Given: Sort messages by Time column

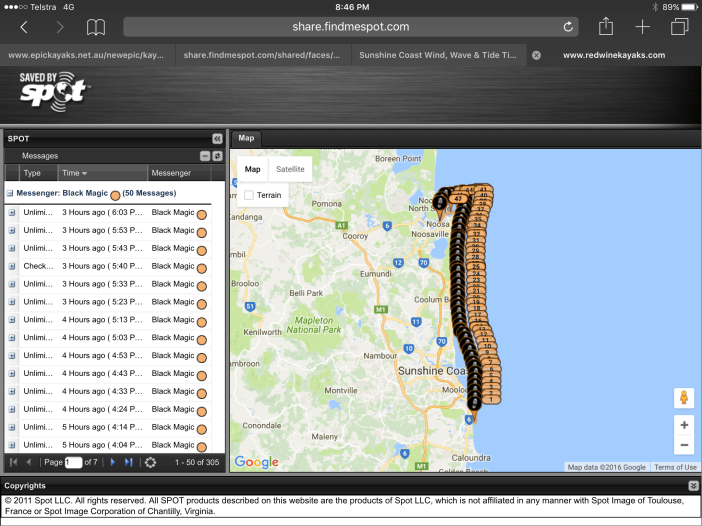Looking at the screenshot, I should [75, 173].
